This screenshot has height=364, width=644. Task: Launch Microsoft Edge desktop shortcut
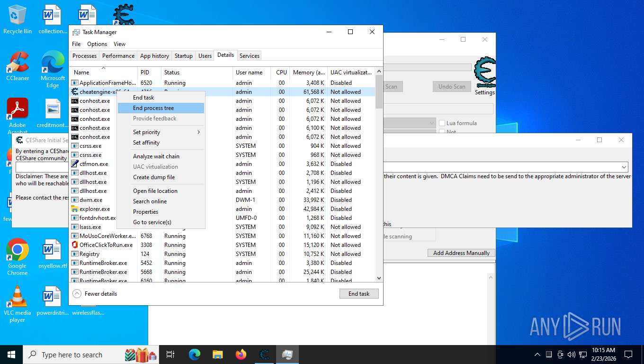pos(53,69)
